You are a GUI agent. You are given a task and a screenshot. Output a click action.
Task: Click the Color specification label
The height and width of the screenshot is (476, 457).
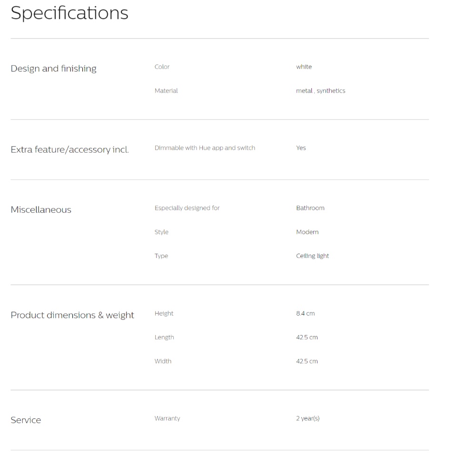click(x=162, y=67)
